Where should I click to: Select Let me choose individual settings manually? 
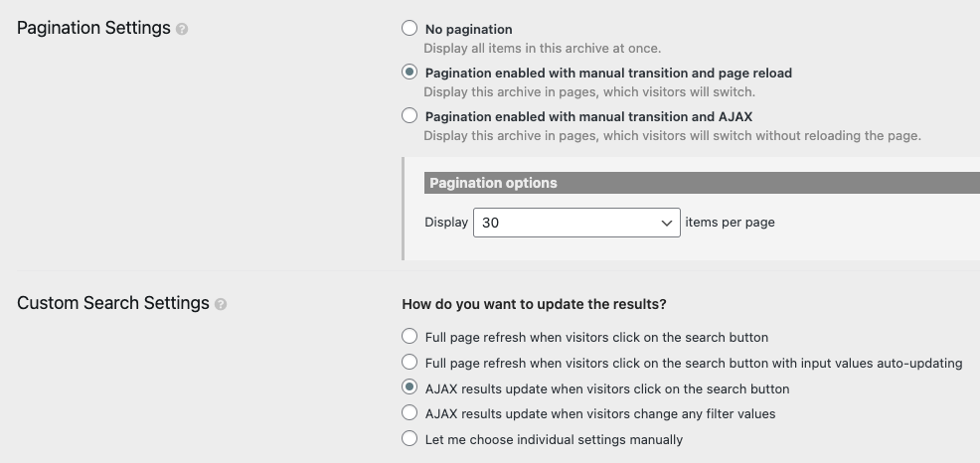coord(409,438)
